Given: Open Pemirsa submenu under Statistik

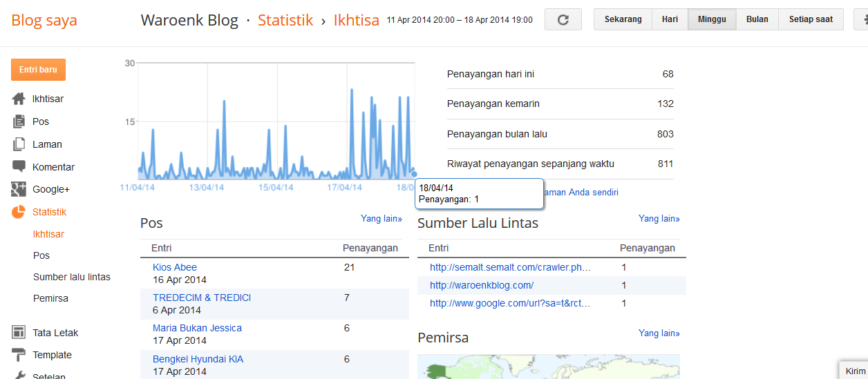Looking at the screenshot, I should (x=50, y=298).
